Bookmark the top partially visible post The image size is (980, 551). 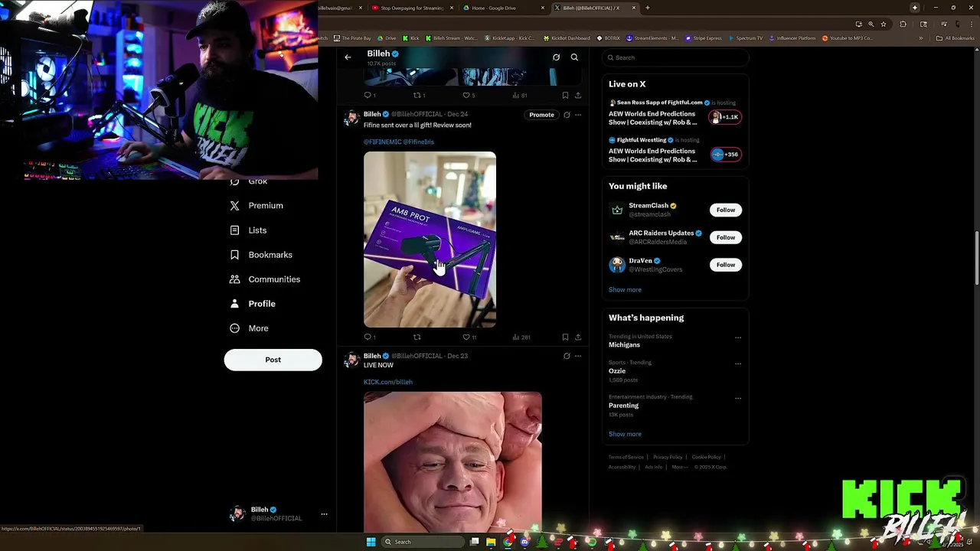(x=565, y=96)
